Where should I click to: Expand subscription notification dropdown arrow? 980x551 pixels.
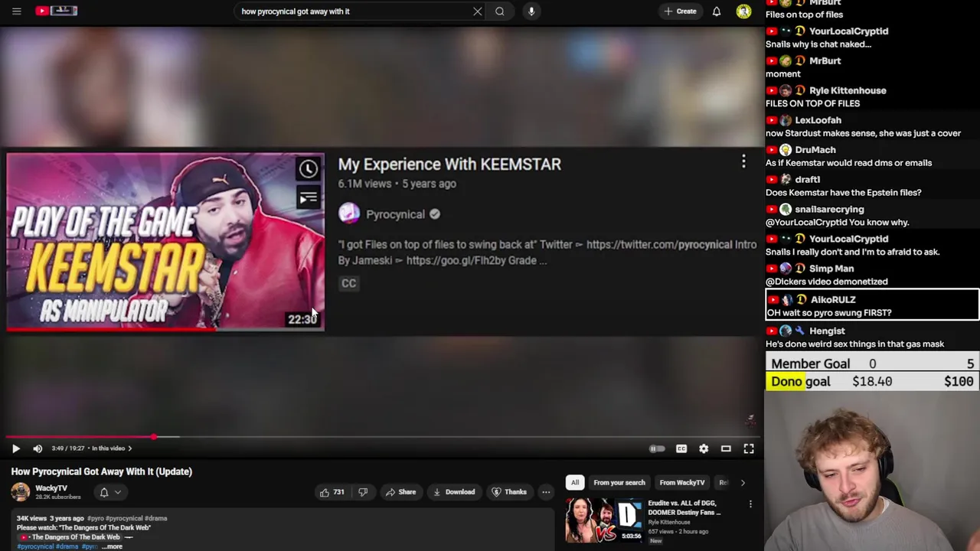click(x=118, y=492)
